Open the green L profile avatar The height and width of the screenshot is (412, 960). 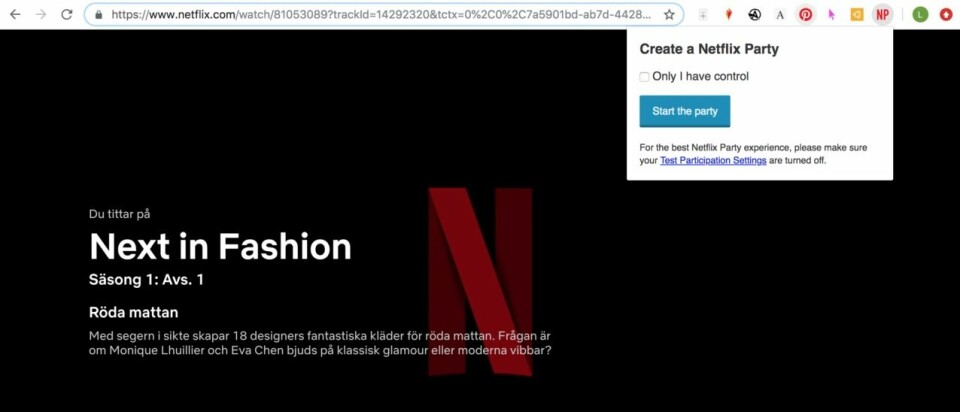pos(920,15)
